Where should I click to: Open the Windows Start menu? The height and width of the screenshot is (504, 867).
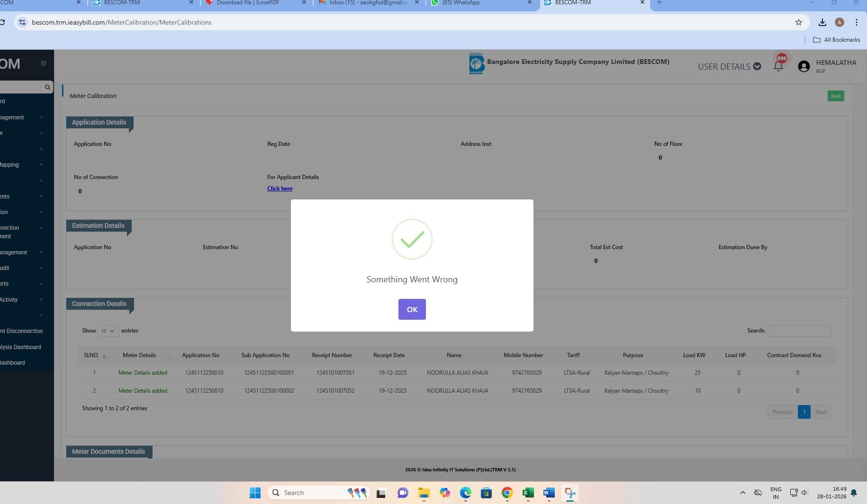click(x=255, y=493)
